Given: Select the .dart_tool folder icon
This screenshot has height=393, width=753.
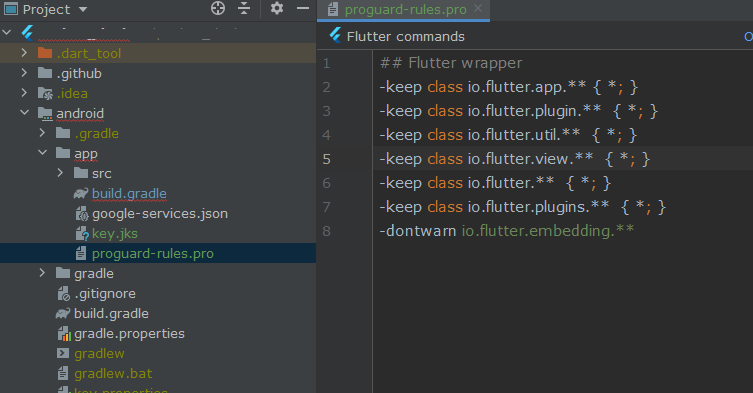Looking at the screenshot, I should coord(45,53).
